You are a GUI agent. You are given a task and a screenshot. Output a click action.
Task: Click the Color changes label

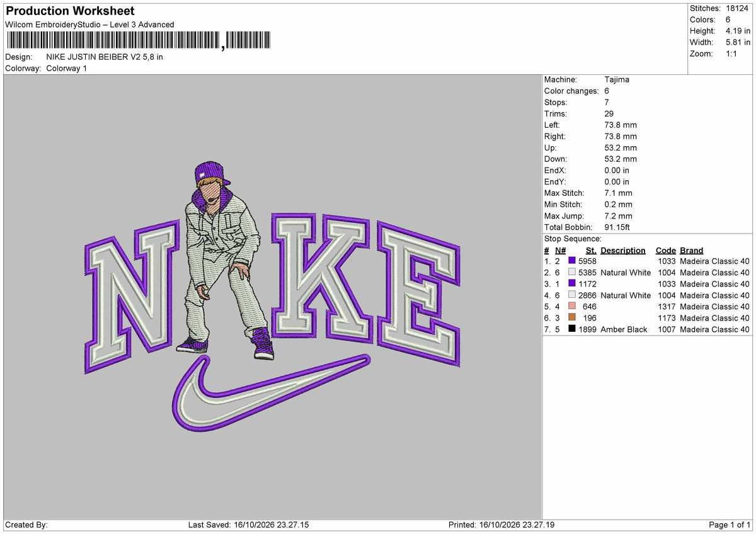click(571, 91)
